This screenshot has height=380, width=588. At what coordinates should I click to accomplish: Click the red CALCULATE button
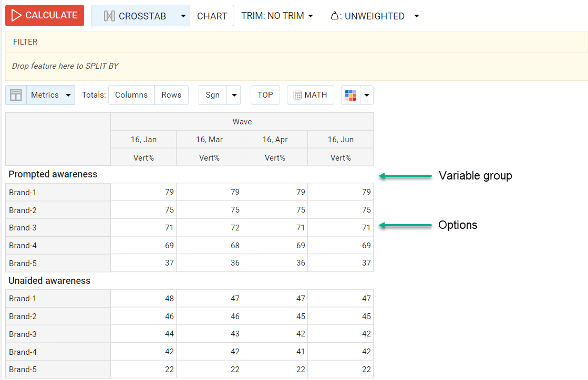click(45, 16)
